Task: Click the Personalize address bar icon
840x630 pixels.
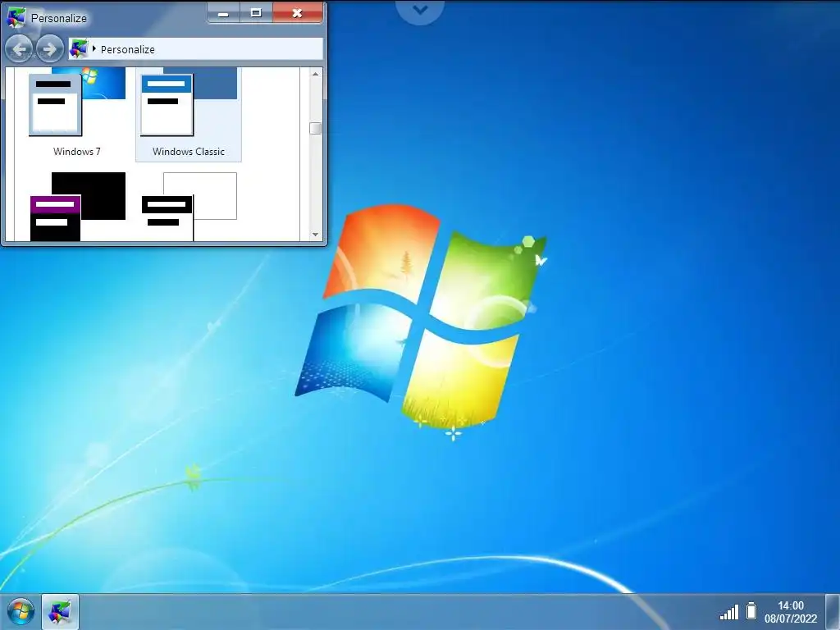Action: click(79, 49)
